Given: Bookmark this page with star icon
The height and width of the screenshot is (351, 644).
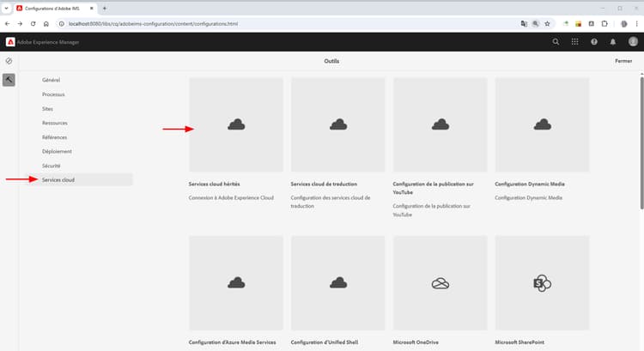Looking at the screenshot, I should coord(547,24).
